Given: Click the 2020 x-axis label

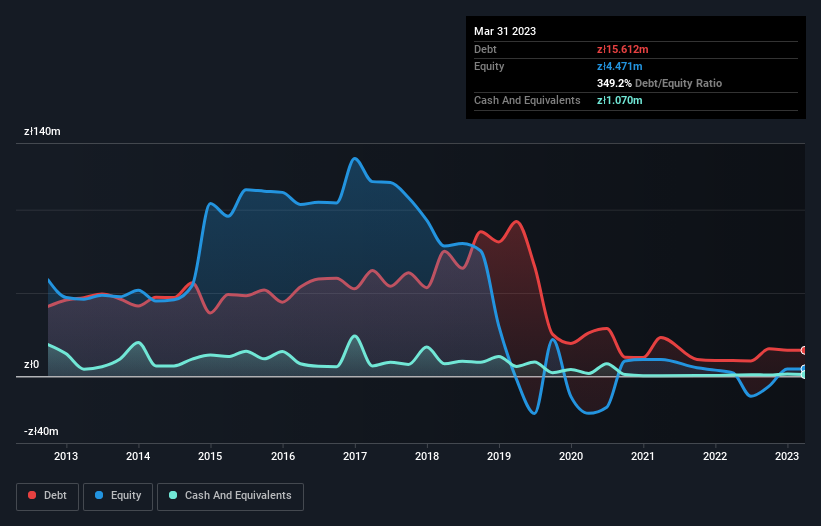Looking at the screenshot, I should click(571, 456).
